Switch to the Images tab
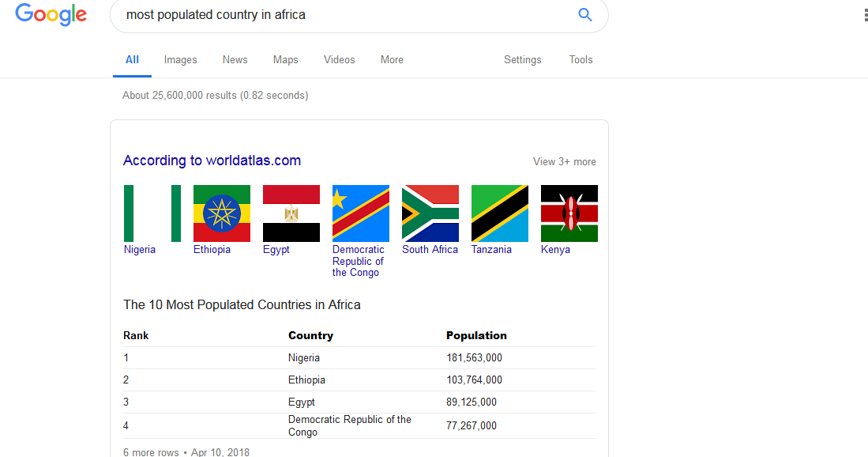The height and width of the screenshot is (457, 868). point(180,60)
